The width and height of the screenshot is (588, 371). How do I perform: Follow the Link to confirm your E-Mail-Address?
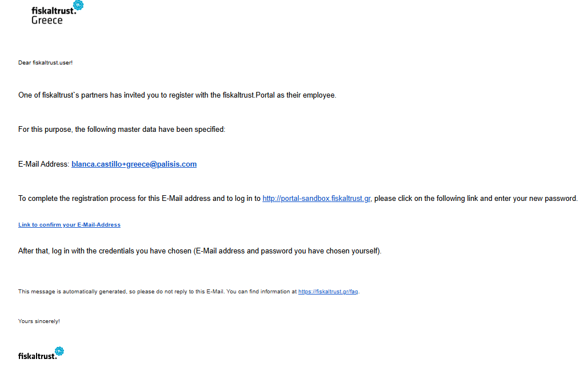[69, 225]
